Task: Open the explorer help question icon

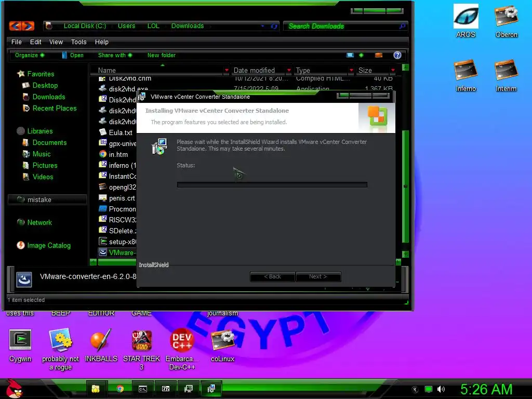Action: coord(397,55)
